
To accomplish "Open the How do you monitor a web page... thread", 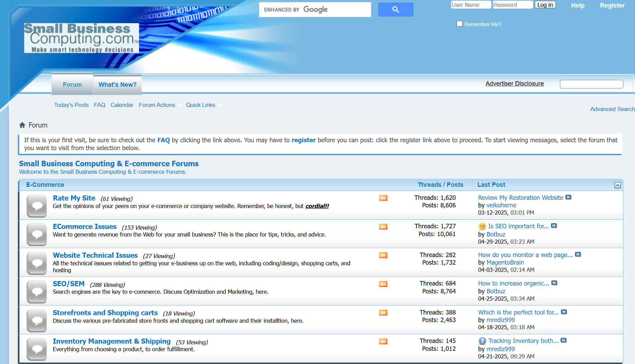I will (525, 255).
